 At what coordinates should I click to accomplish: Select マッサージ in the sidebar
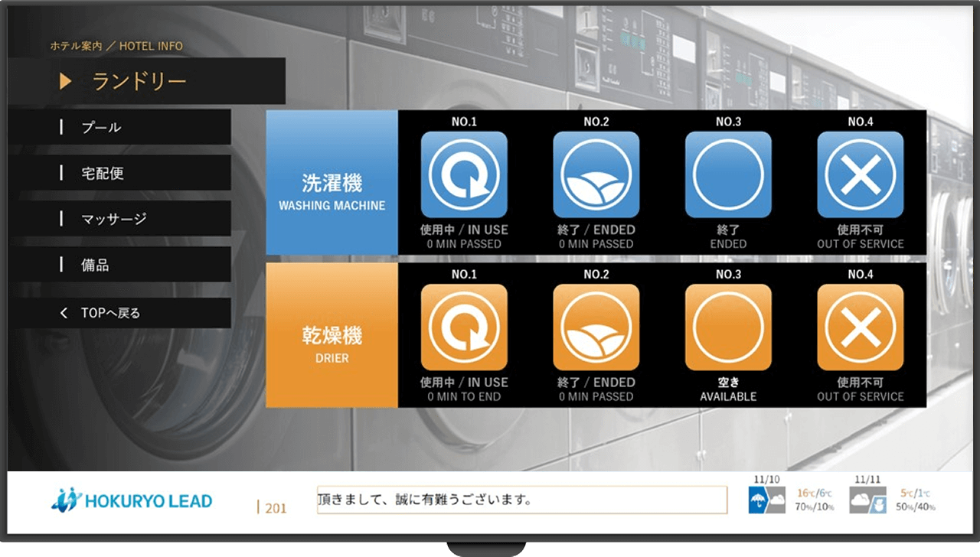119,219
